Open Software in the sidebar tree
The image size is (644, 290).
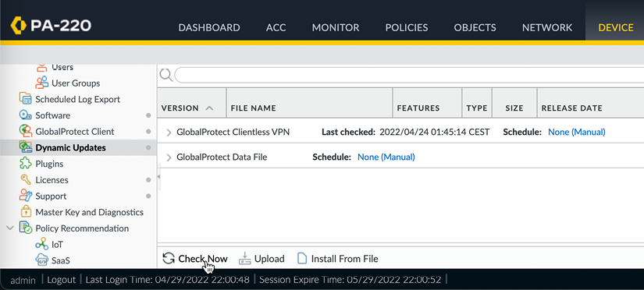52,115
